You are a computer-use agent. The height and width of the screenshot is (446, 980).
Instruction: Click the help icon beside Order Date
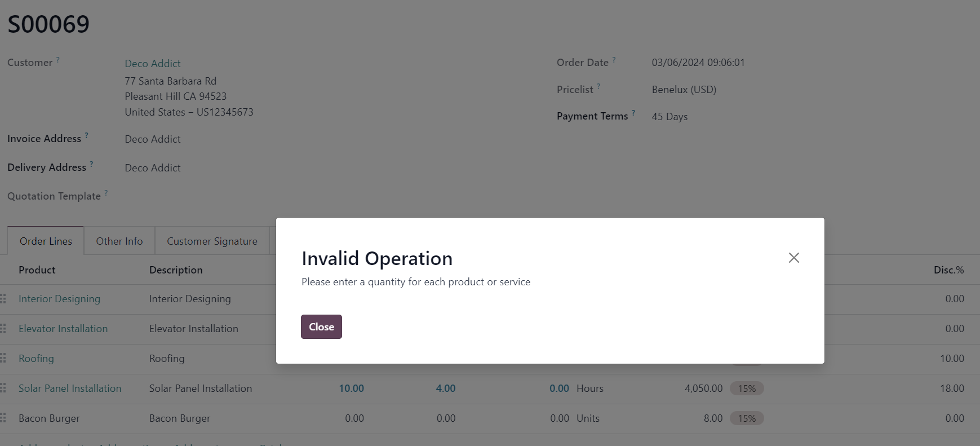[614, 59]
